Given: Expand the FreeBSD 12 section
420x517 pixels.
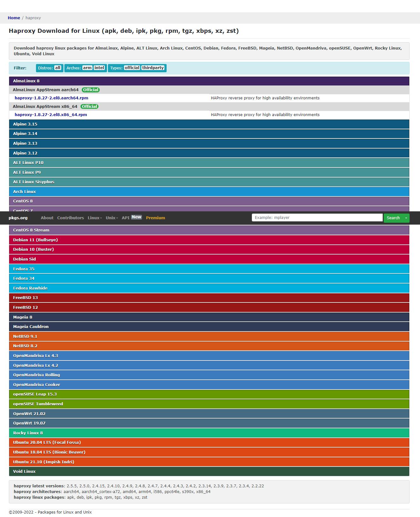Looking at the screenshot, I should coord(209,308).
